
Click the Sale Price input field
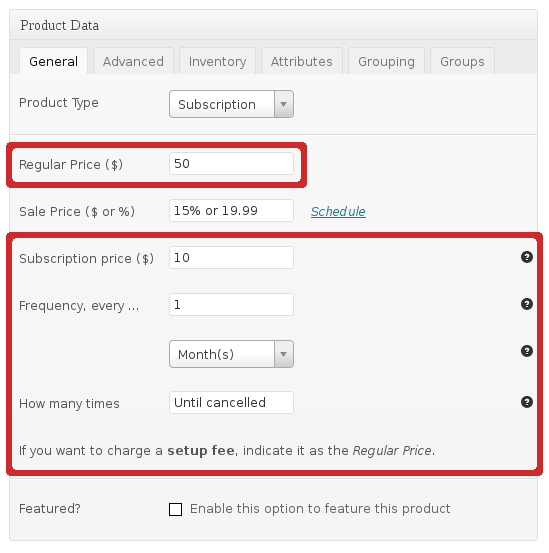[x=231, y=211]
